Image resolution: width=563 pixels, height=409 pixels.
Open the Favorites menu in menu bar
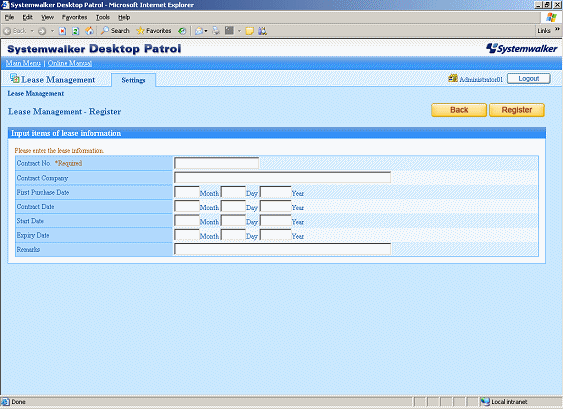tap(74, 17)
